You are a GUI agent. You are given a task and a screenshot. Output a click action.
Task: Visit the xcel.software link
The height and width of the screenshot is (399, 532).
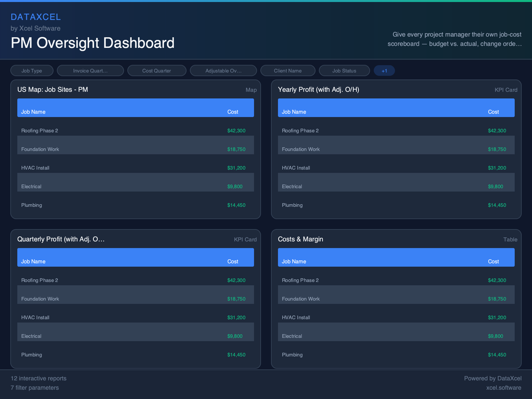(503, 388)
